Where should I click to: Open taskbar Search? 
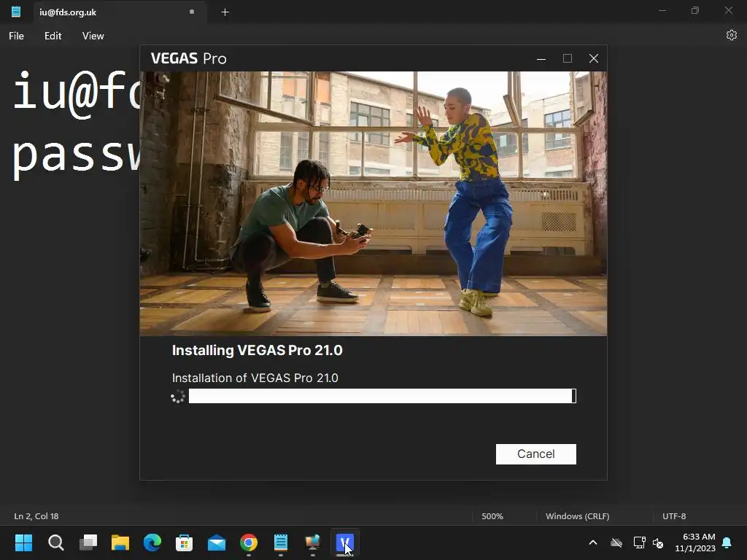click(x=55, y=542)
